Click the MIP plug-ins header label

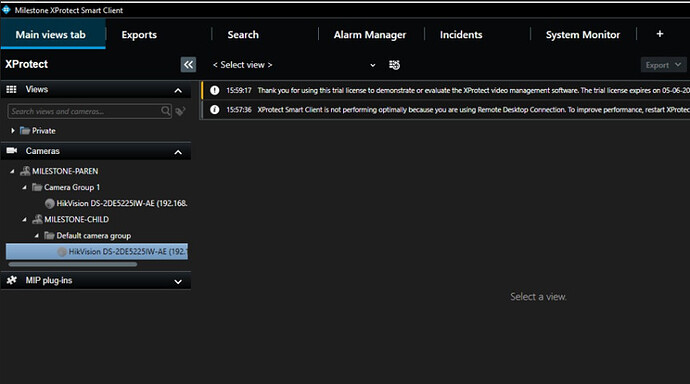[48, 281]
